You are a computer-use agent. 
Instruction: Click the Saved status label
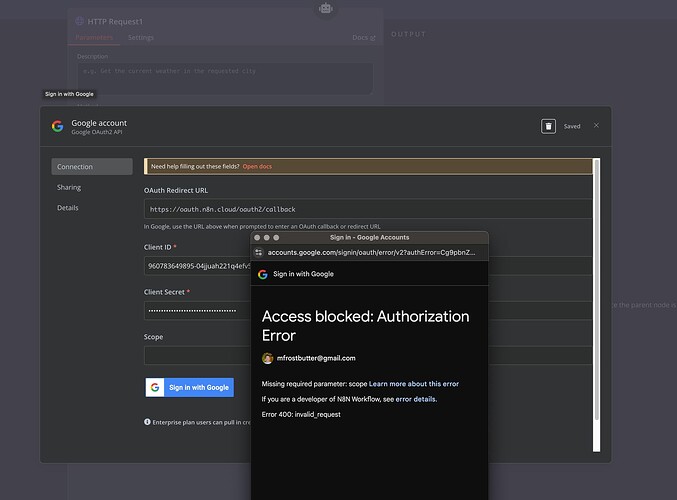point(572,127)
